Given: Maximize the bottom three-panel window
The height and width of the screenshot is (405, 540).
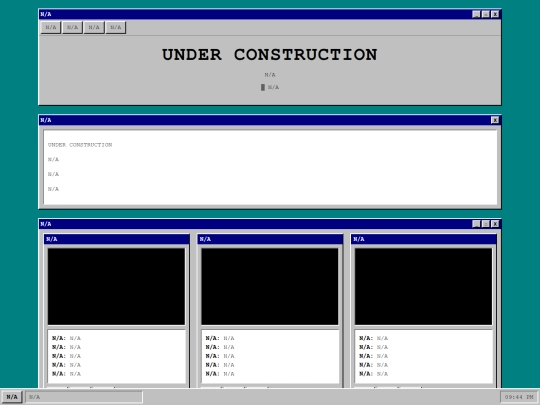Looking at the screenshot, I should [x=486, y=224].
